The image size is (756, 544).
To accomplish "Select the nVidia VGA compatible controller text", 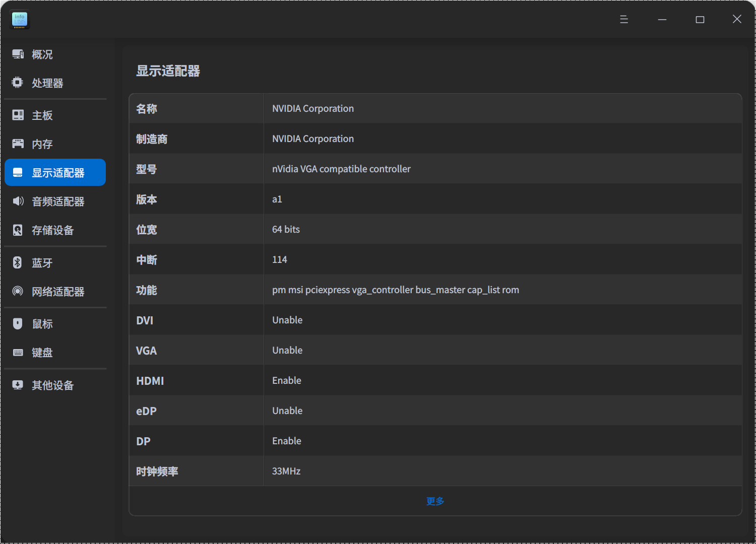I will click(x=341, y=169).
